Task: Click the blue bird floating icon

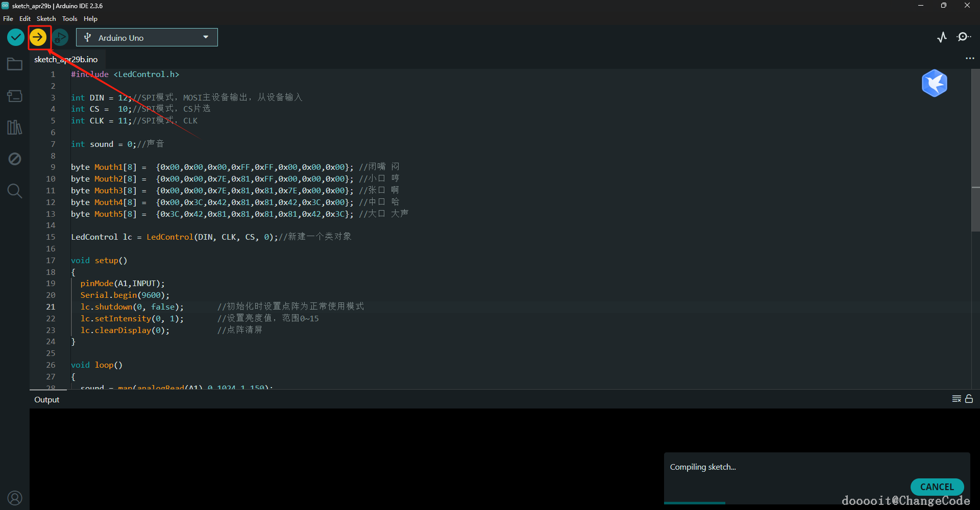Action: [x=935, y=83]
